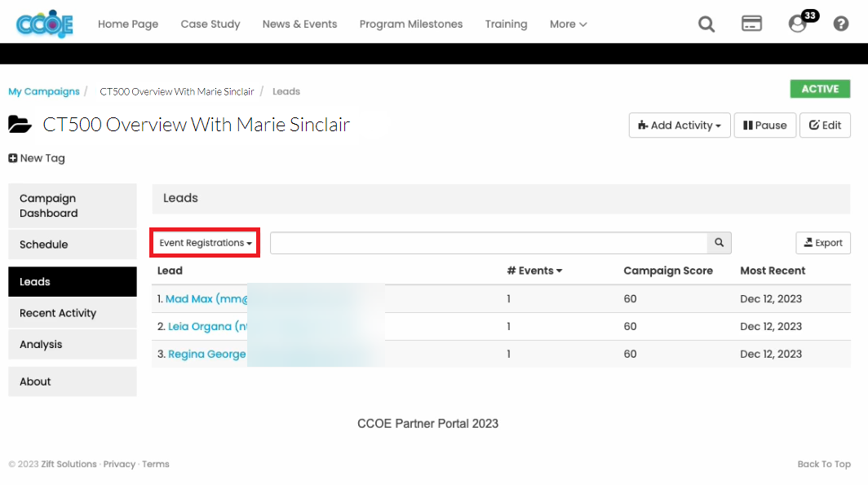Open Program Milestones

point(411,24)
